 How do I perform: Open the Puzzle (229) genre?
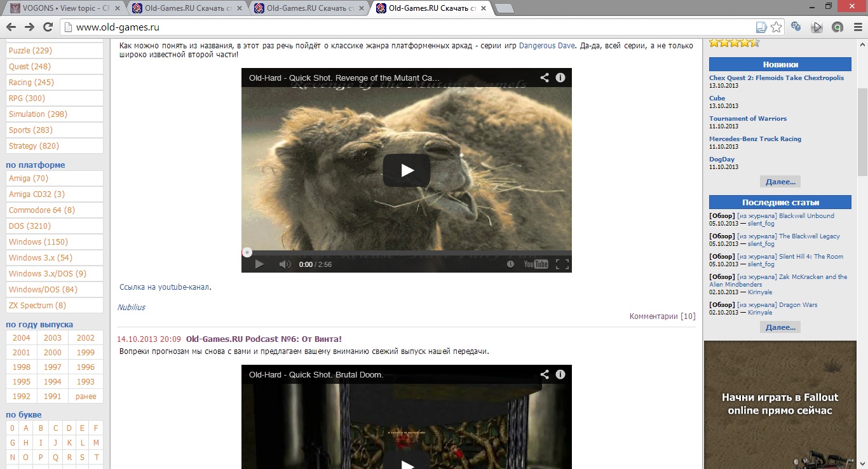point(55,51)
